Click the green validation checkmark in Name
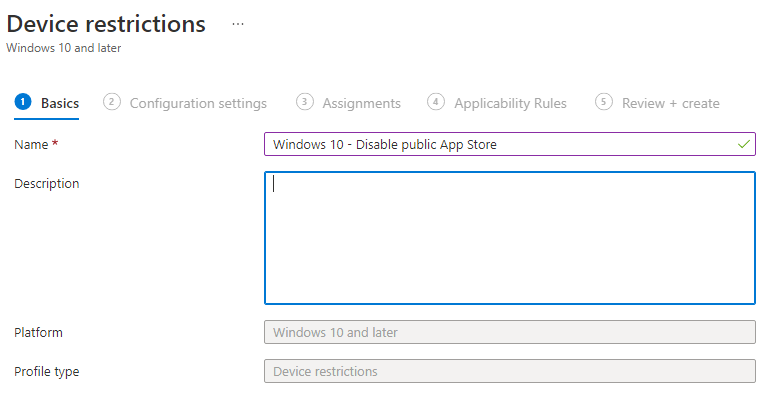Viewport: 774px width, 404px height. point(743,144)
